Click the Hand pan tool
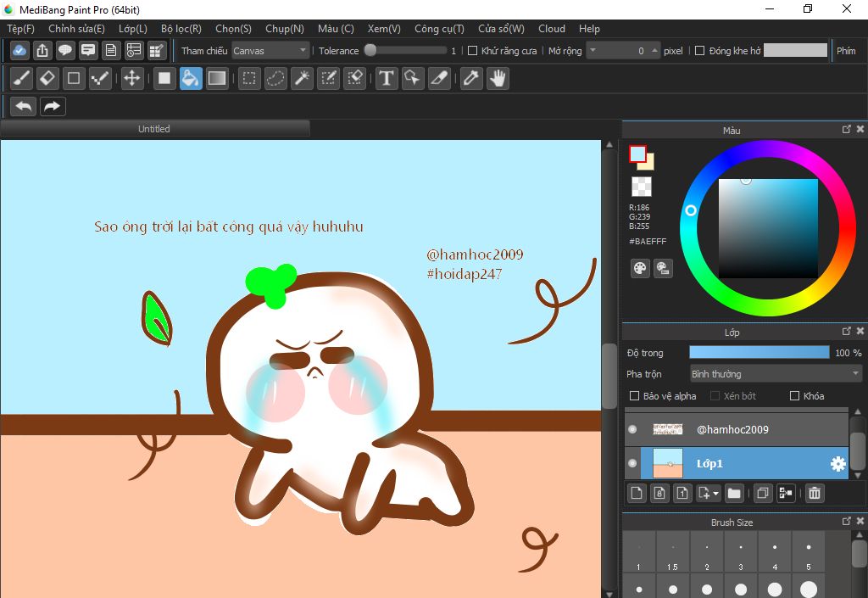Viewport: 868px width, 598px height. click(498, 79)
